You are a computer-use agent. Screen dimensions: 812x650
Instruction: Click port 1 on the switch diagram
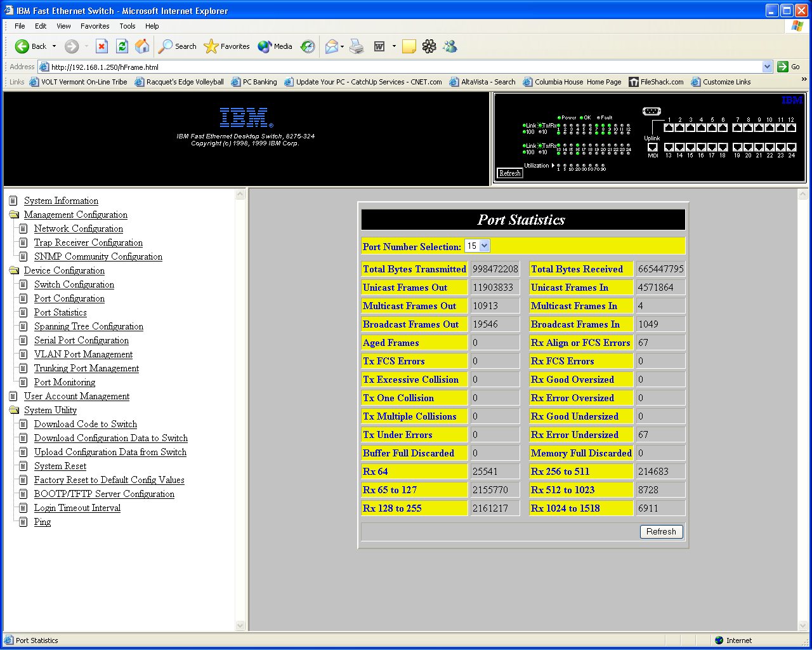point(669,128)
